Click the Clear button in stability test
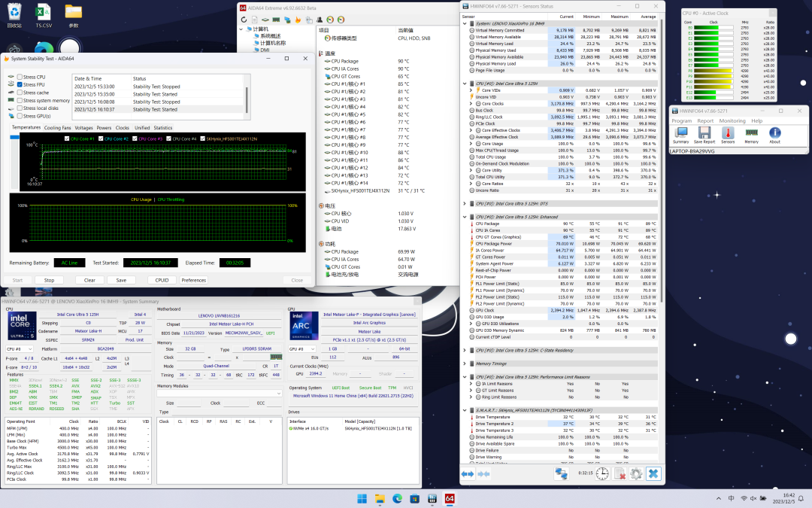Screen dimensions: 812x508 [89, 280]
